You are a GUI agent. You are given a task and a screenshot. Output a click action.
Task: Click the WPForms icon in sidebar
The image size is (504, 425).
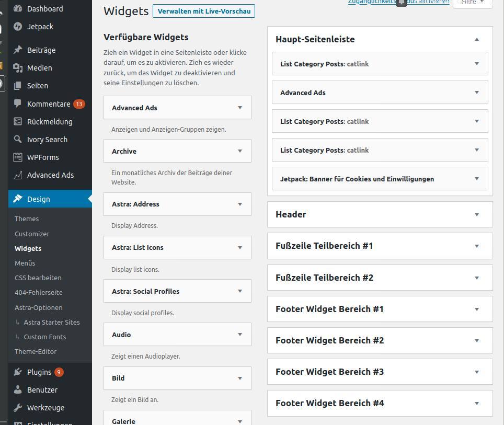[x=18, y=157]
